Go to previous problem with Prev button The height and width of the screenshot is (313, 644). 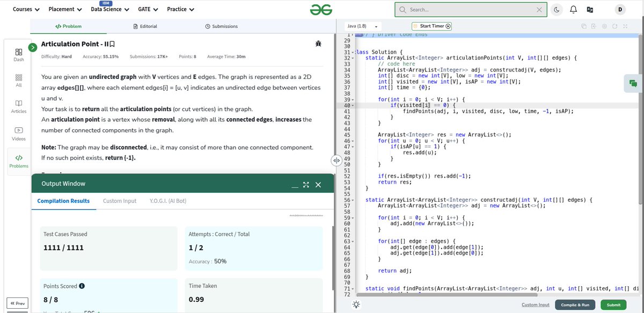coord(18,303)
